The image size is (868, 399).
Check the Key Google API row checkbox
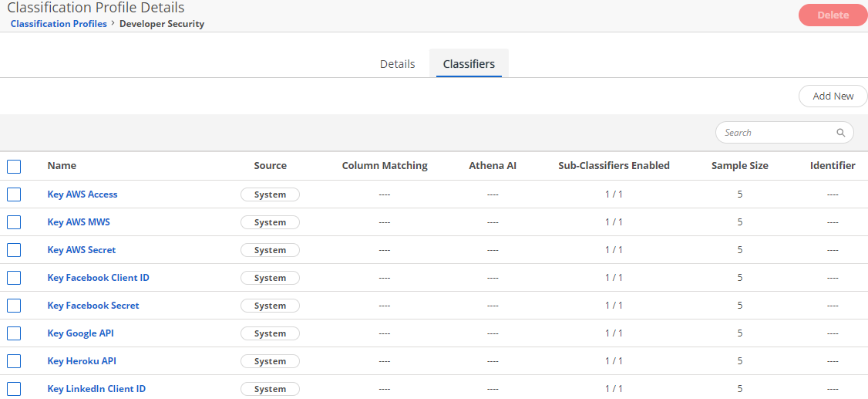click(x=14, y=333)
